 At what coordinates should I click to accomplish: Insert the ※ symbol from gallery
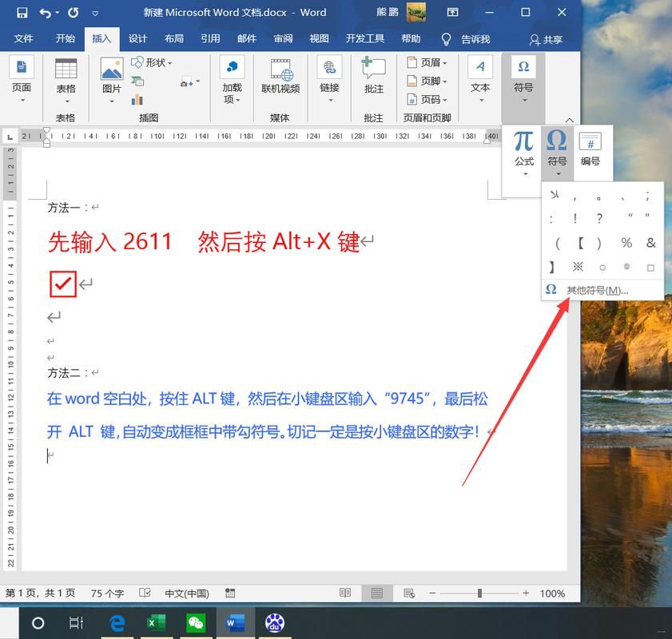[578, 267]
